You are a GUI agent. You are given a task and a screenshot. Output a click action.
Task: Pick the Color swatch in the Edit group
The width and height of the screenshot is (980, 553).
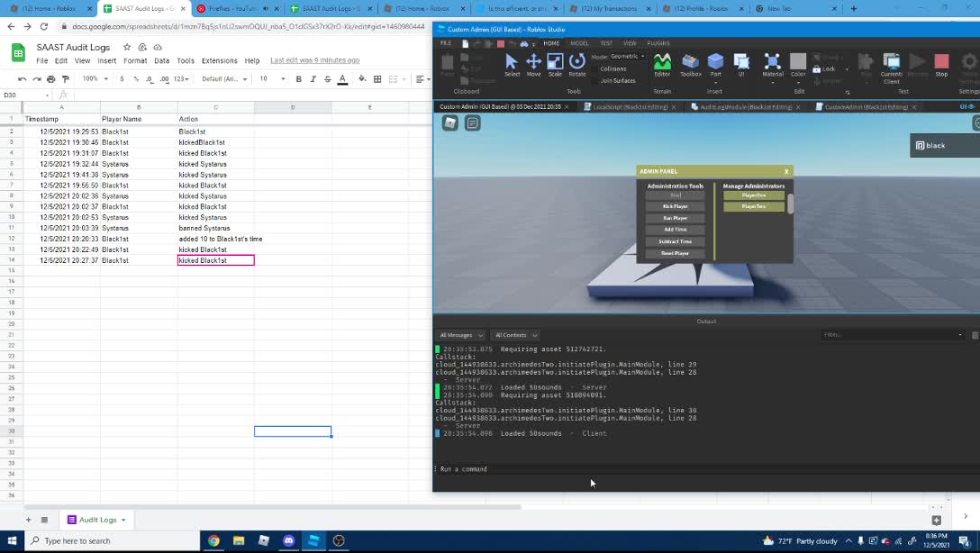click(797, 63)
